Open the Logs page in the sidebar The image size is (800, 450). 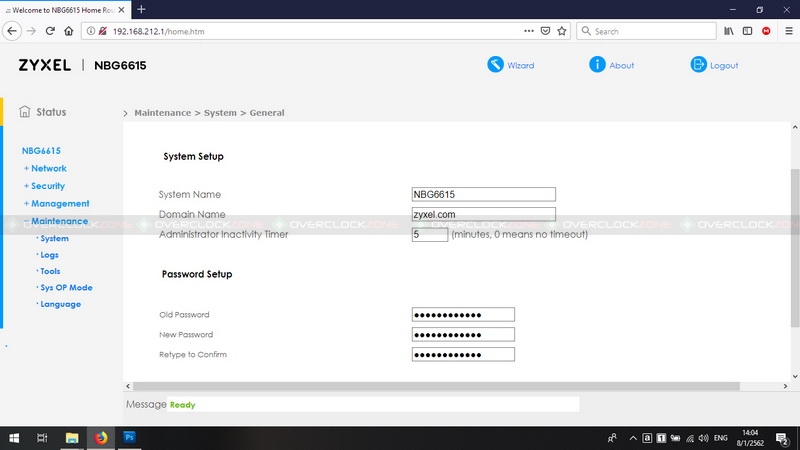(x=49, y=255)
